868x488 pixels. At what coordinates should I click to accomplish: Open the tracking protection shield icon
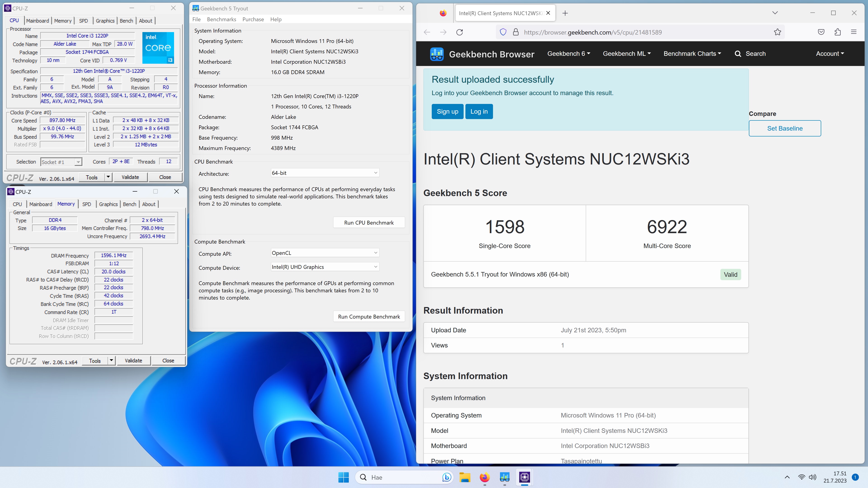[x=503, y=32]
